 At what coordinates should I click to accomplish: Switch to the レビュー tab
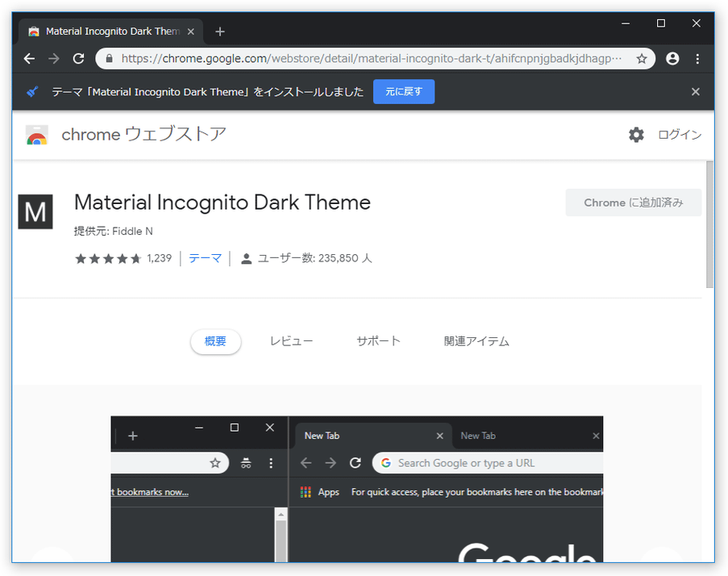[x=292, y=341]
